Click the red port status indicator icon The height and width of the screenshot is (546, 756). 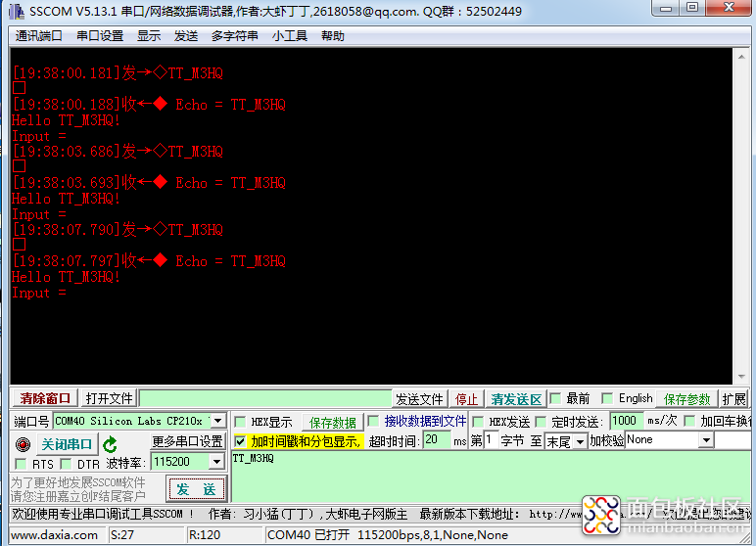(23, 444)
